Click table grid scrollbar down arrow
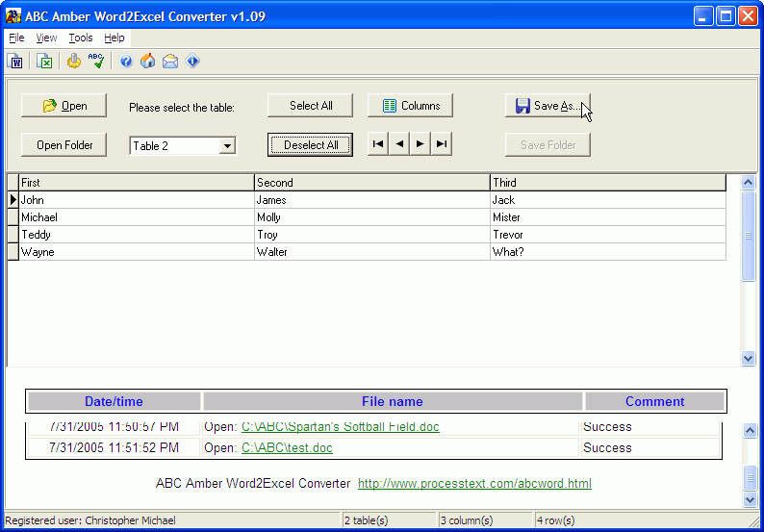Viewport: 764px width, 532px height. 748,358
